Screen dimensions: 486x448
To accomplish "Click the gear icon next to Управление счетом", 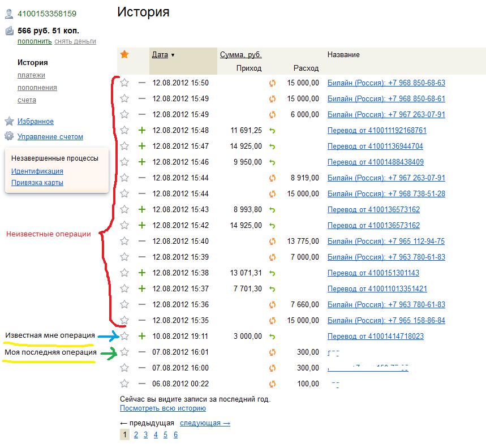I will (9, 136).
